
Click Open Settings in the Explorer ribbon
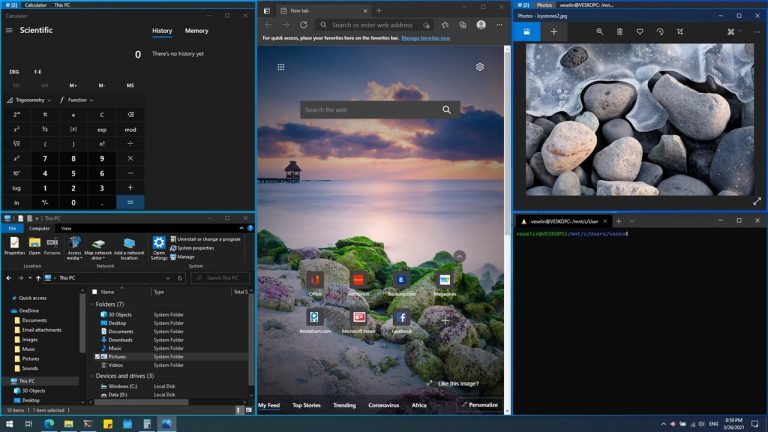click(x=159, y=248)
